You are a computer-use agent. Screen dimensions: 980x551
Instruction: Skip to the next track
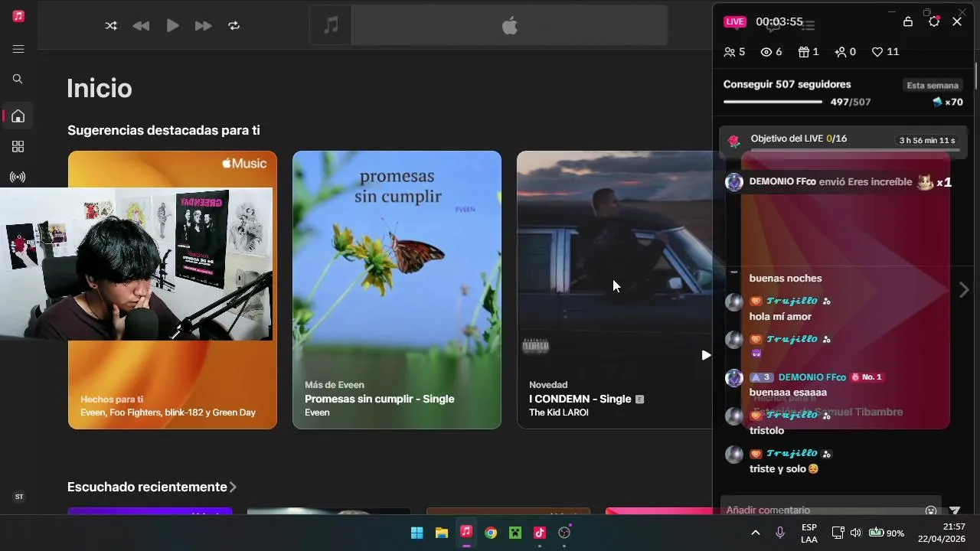(x=203, y=25)
